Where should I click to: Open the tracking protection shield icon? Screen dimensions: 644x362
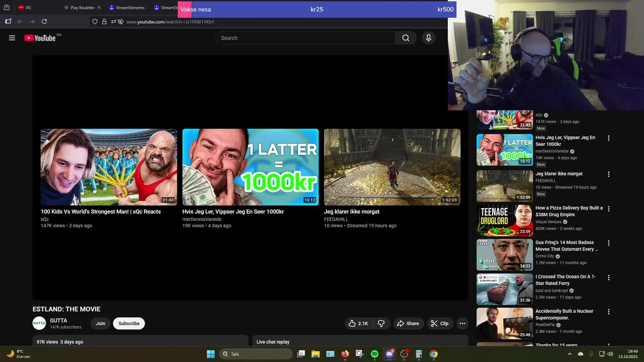point(95,22)
